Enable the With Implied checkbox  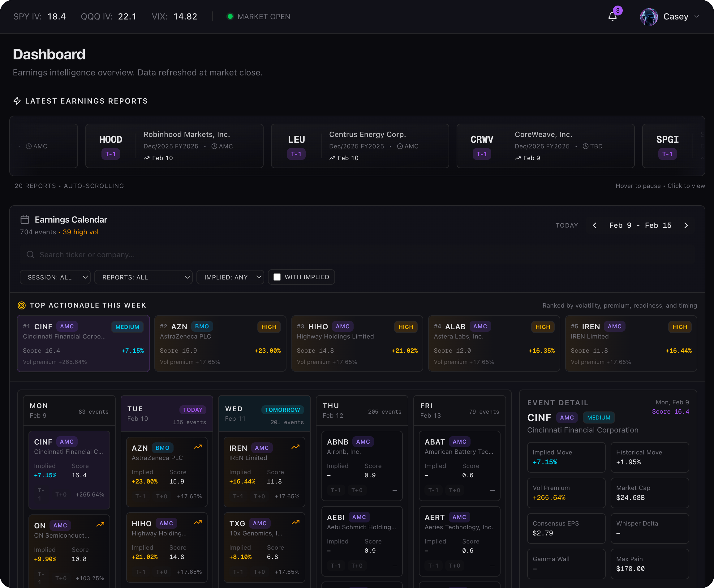[277, 277]
